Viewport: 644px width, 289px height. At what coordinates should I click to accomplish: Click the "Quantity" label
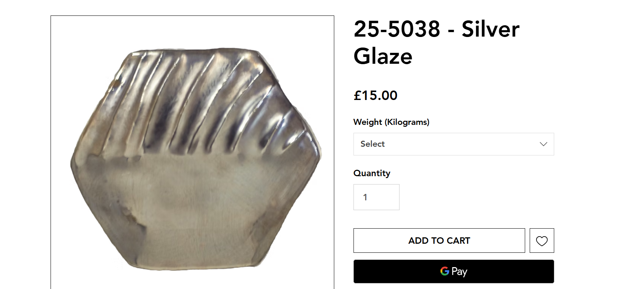(x=372, y=173)
